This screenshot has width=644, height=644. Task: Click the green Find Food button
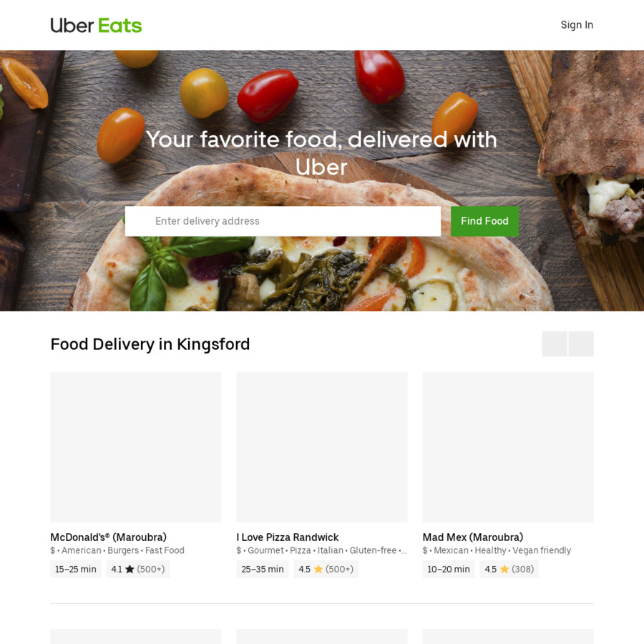coord(484,221)
